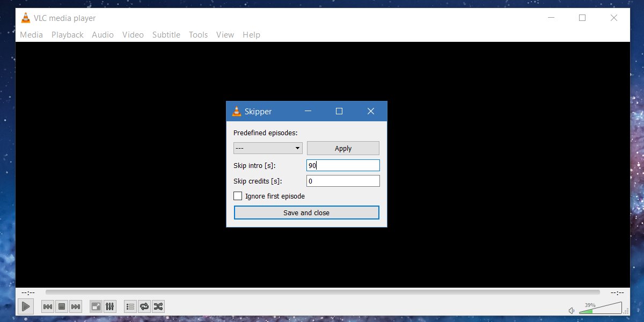The width and height of the screenshot is (644, 322).
Task: Click the next media button
Action: 76,306
